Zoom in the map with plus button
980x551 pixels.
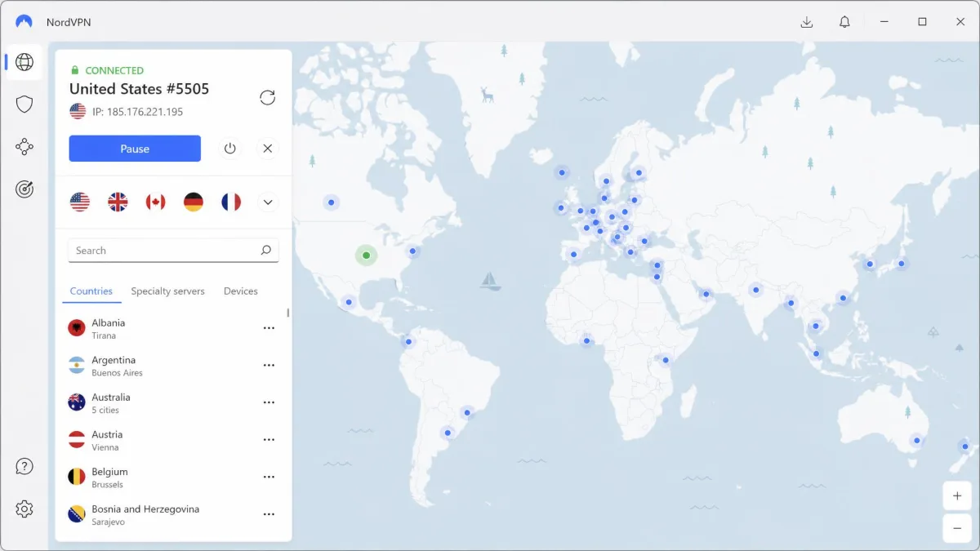tap(957, 495)
